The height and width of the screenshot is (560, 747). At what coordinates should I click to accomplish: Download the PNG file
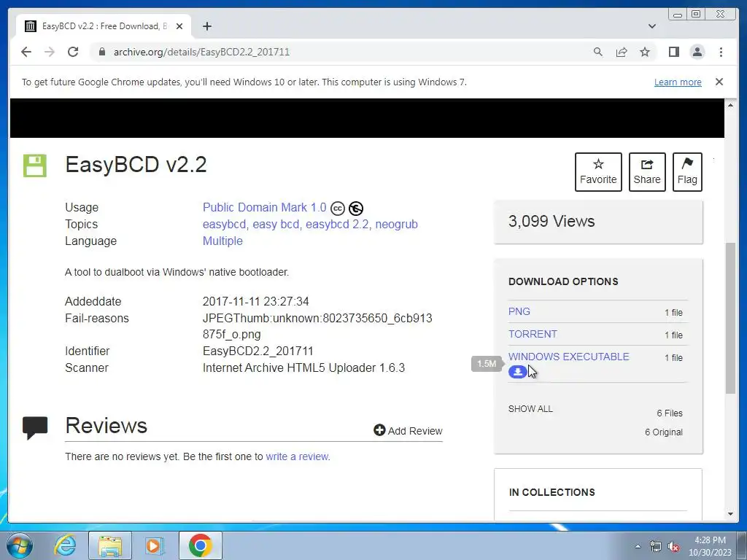coord(519,311)
